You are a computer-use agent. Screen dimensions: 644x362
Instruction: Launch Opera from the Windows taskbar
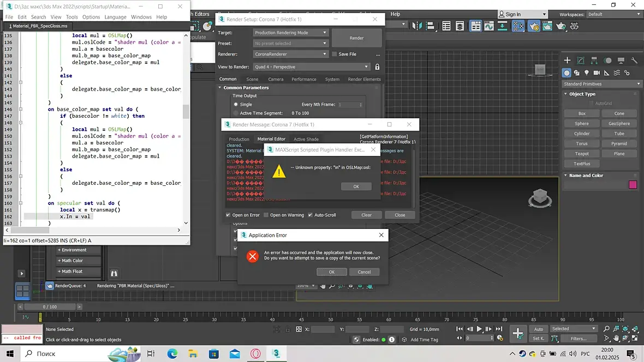pyautogui.click(x=255, y=354)
